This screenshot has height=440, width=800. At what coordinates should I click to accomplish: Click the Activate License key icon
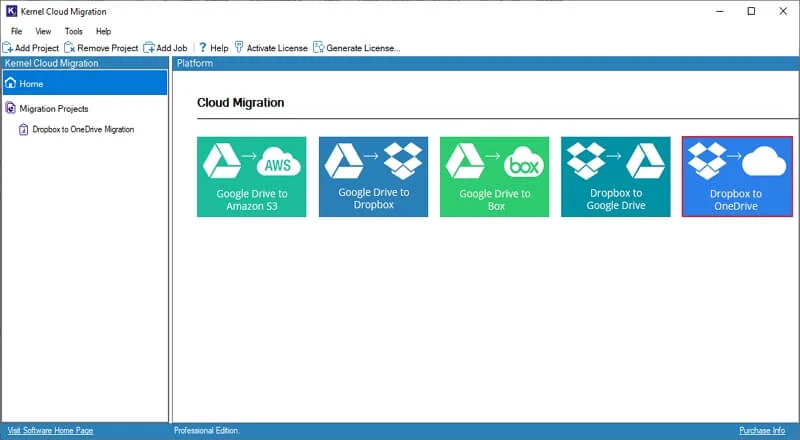[239, 47]
